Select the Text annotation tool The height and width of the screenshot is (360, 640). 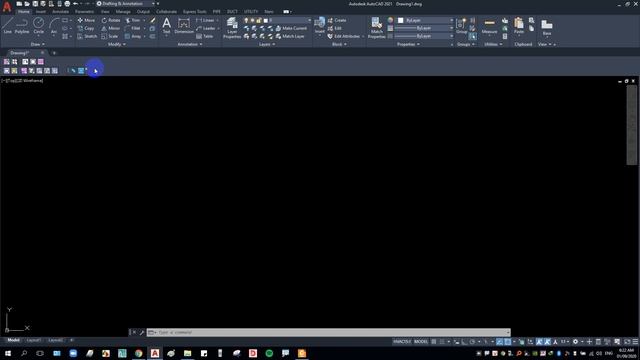(x=167, y=26)
